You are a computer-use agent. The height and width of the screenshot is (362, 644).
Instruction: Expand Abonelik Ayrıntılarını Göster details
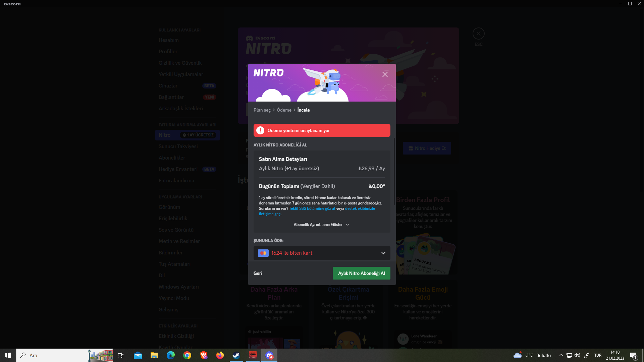[321, 225]
